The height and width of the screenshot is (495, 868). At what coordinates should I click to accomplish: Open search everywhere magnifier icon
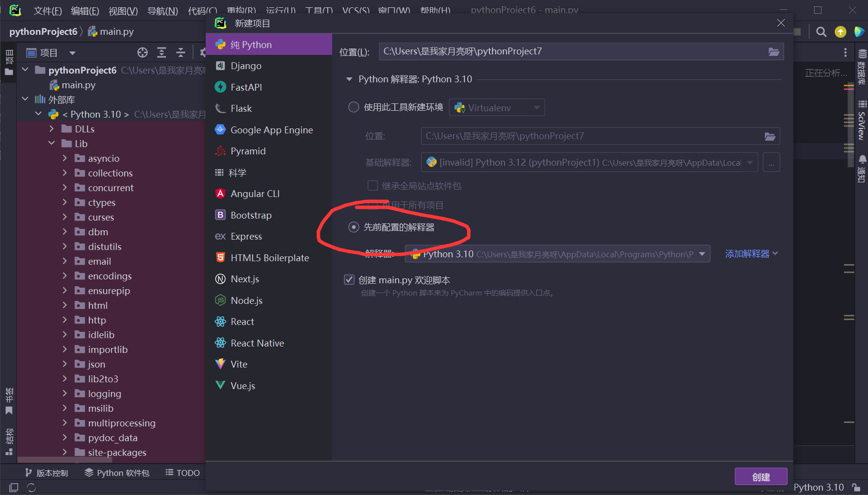click(821, 32)
